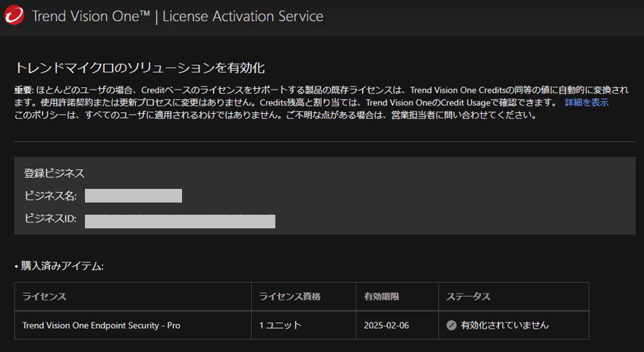The width and height of the screenshot is (644, 352).
Task: Click the redacted business ID field
Action: 180,222
